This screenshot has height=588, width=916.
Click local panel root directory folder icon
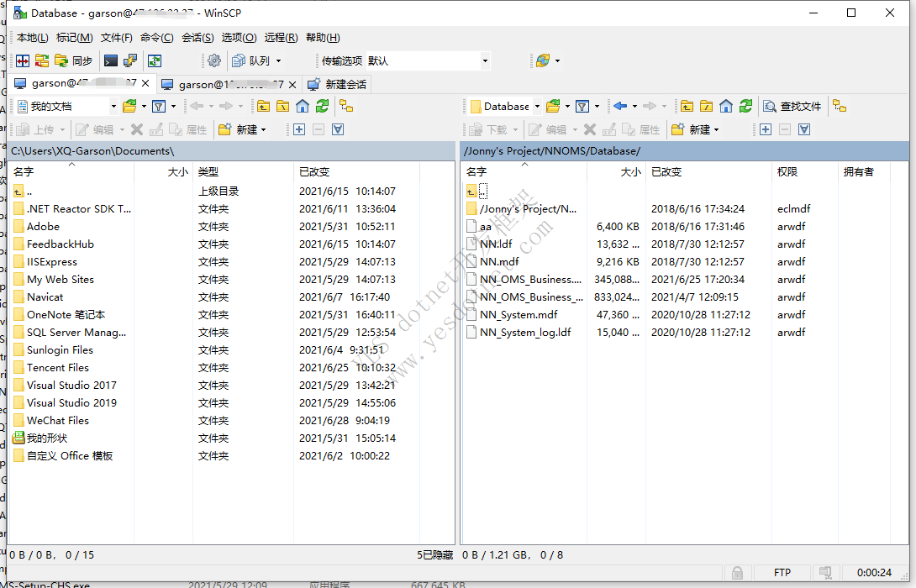(x=282, y=107)
